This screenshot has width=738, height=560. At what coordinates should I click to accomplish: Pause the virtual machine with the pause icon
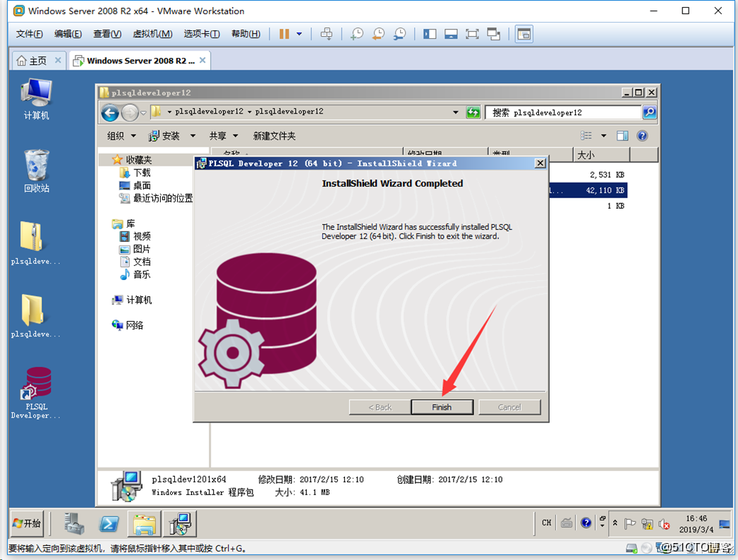click(x=284, y=34)
